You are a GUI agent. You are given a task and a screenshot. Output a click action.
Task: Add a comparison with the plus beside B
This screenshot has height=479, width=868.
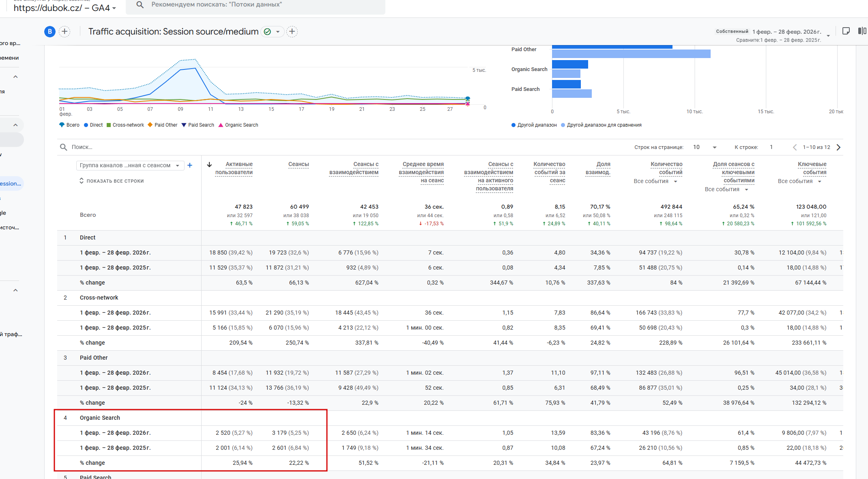64,32
